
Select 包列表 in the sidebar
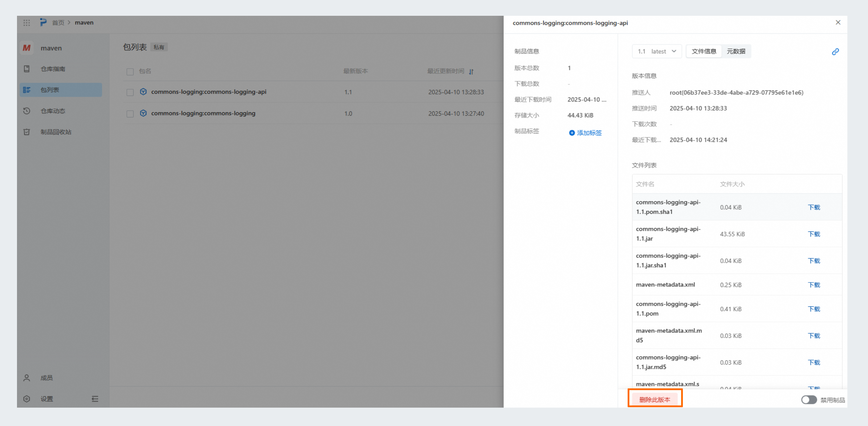click(x=61, y=90)
